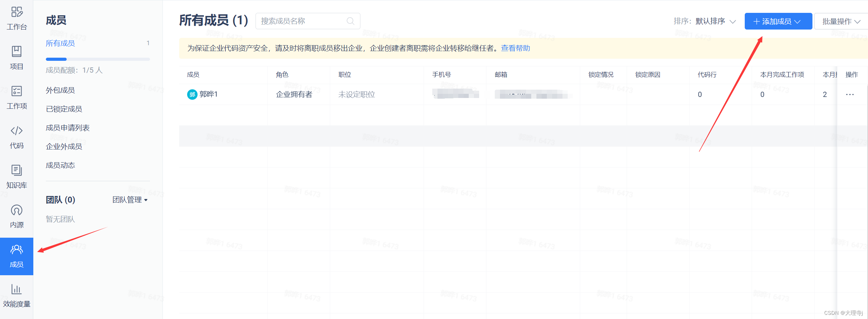Focus the 搜索成员名称 search field
The image size is (868, 319).
coord(308,21)
